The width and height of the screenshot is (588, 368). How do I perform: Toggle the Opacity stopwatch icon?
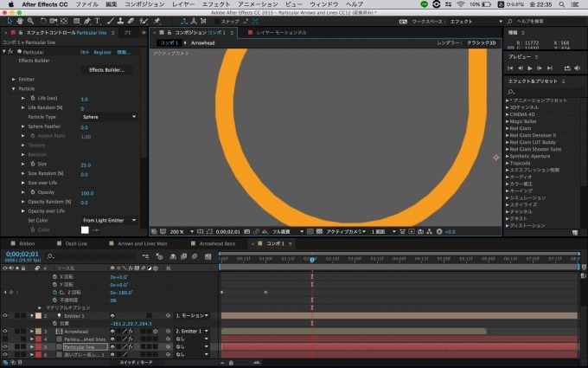[x=31, y=192]
